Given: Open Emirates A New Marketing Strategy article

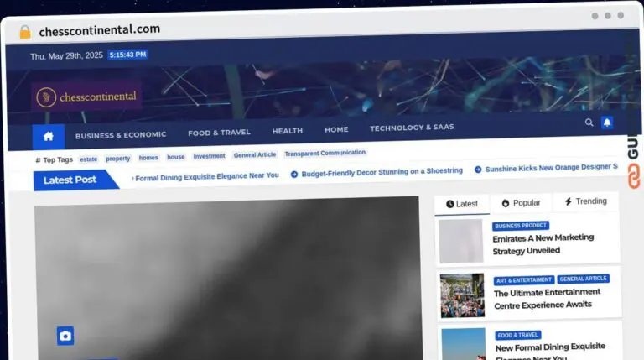Looking at the screenshot, I should (x=543, y=244).
